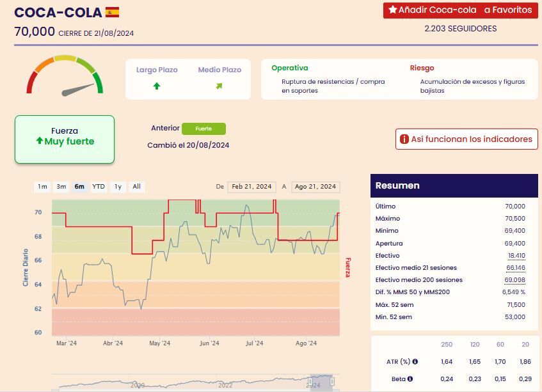Select the 1y chart range
Viewport: 542px width, 392px height.
click(x=118, y=187)
